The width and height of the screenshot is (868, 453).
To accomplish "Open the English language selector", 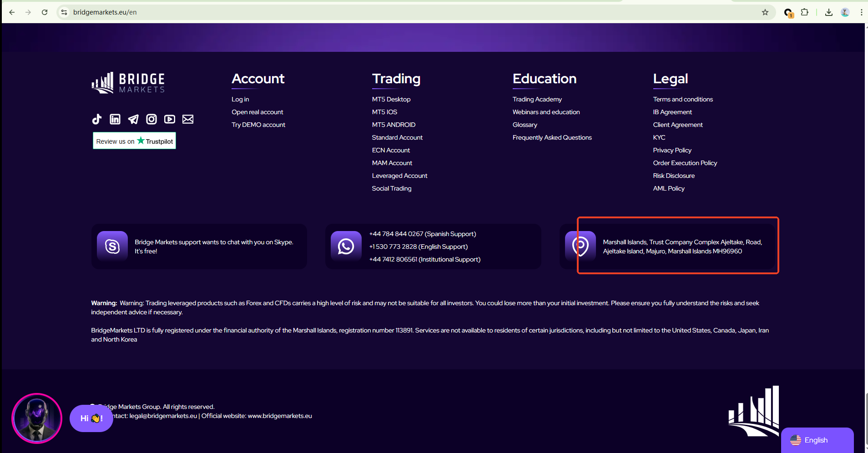I will (818, 440).
